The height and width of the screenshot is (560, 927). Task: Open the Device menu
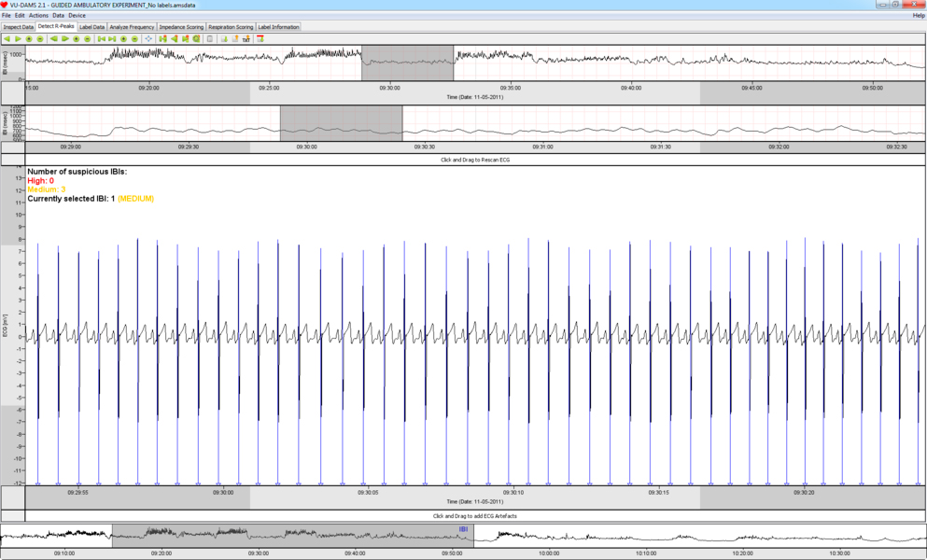tap(77, 15)
